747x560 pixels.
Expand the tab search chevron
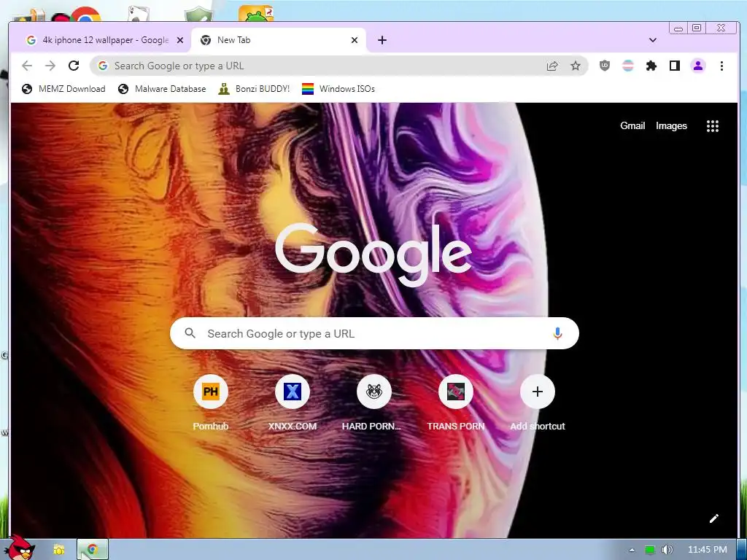click(653, 40)
